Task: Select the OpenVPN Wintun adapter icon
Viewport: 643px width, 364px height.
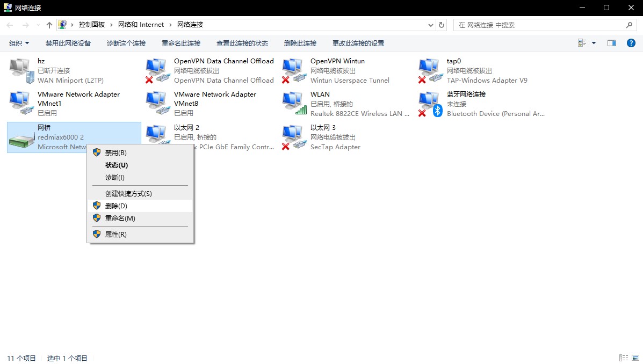Action: point(293,70)
